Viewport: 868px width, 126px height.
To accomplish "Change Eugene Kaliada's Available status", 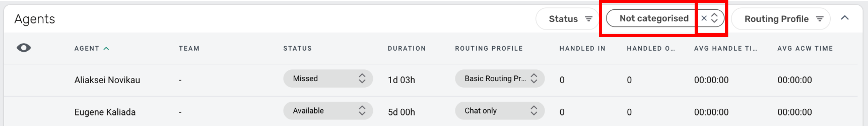I will pos(327,111).
